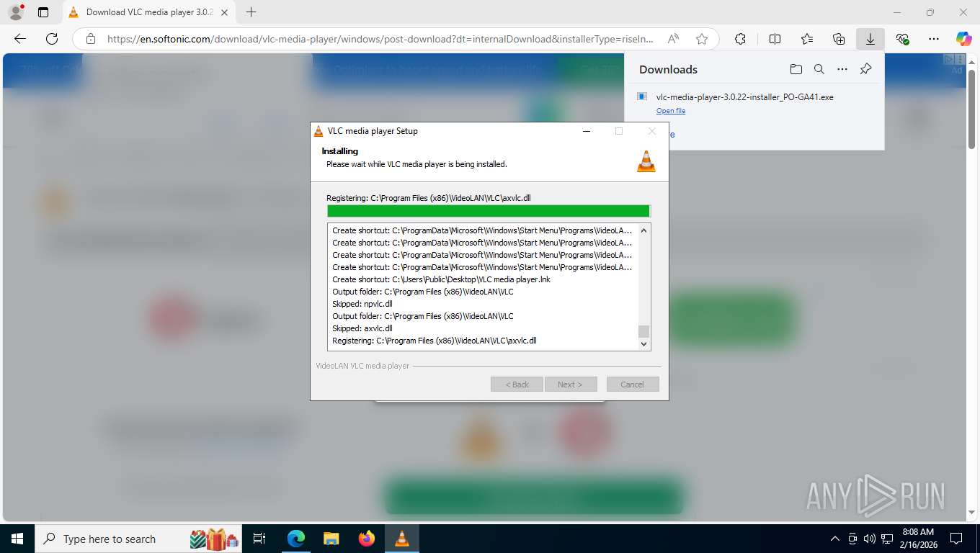Open Microsoft Edge from the taskbar
The height and width of the screenshot is (553, 980).
pos(295,539)
